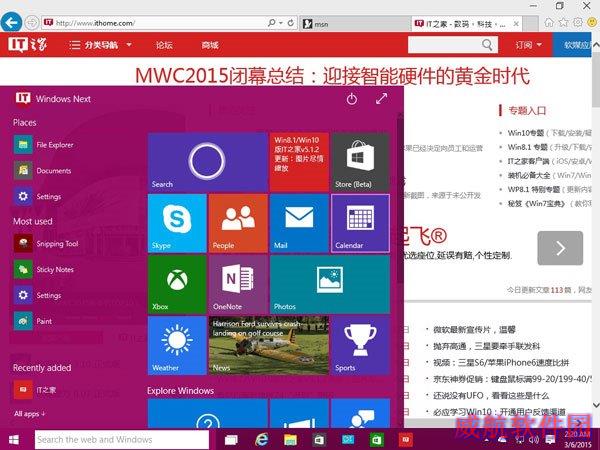Open the Win10专题 link
Viewport: 600px width, 450px height.
click(526, 133)
